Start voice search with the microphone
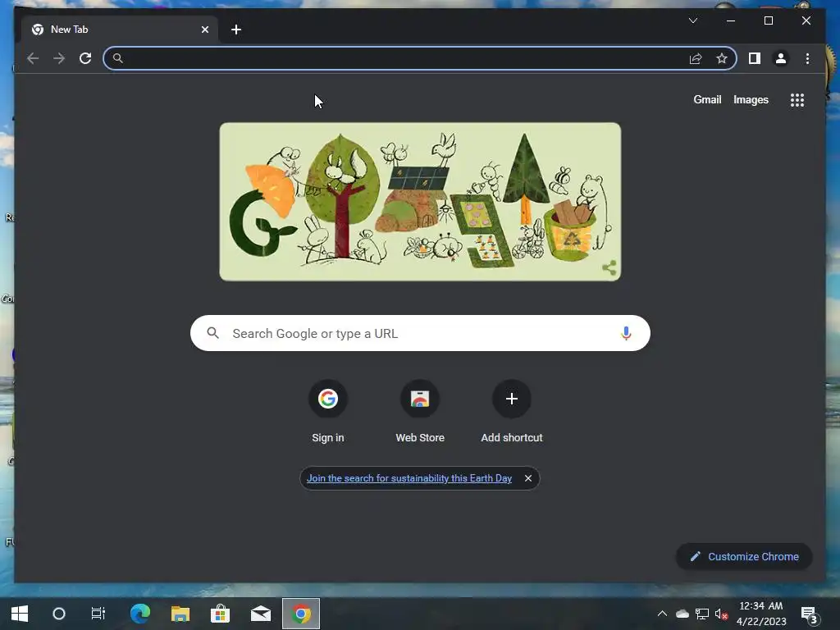The width and height of the screenshot is (840, 630). pyautogui.click(x=626, y=333)
